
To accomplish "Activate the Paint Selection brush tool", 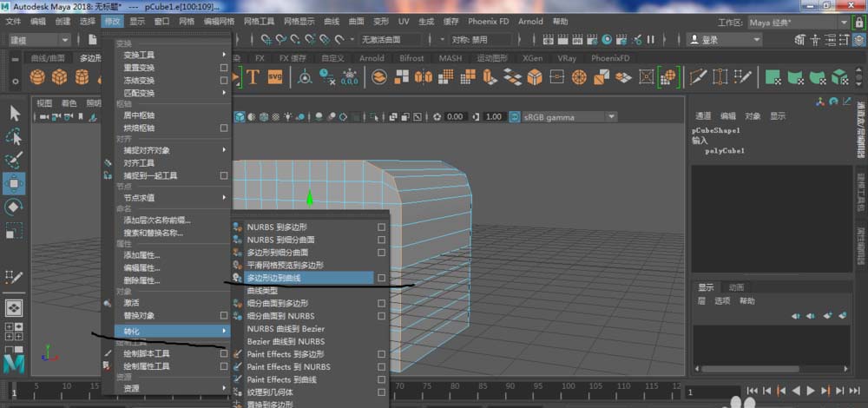I will click(15, 161).
